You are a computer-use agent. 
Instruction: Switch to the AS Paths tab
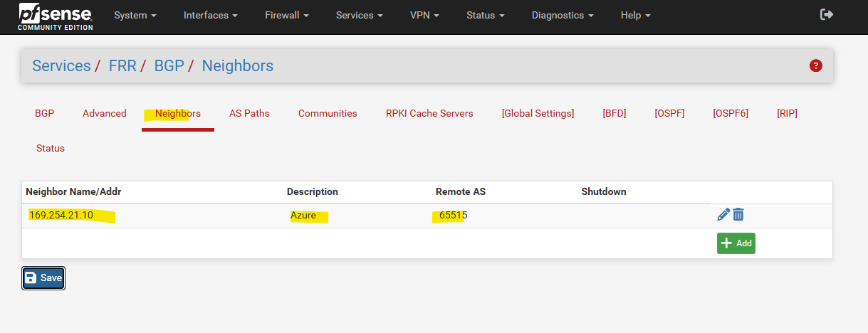249,113
